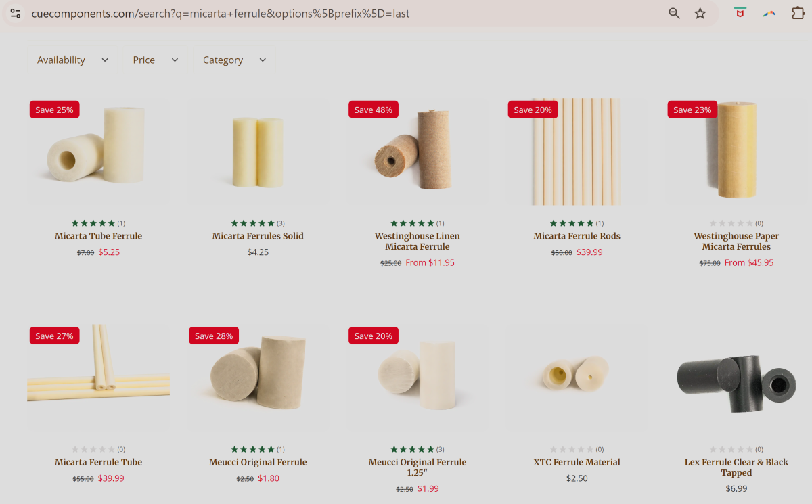Screen dimensions: 812x504
Task: Bookmark this page with the star icon
Action: (700, 14)
